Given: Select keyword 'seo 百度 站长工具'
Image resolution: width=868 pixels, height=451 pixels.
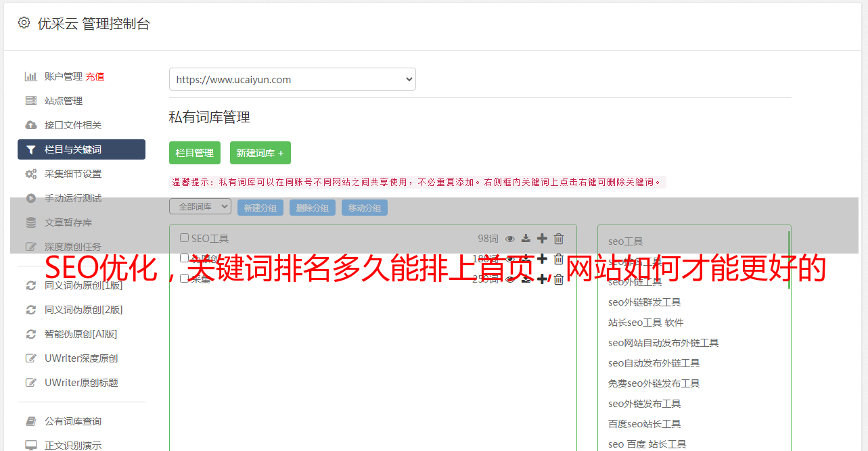Looking at the screenshot, I should click(x=647, y=444).
